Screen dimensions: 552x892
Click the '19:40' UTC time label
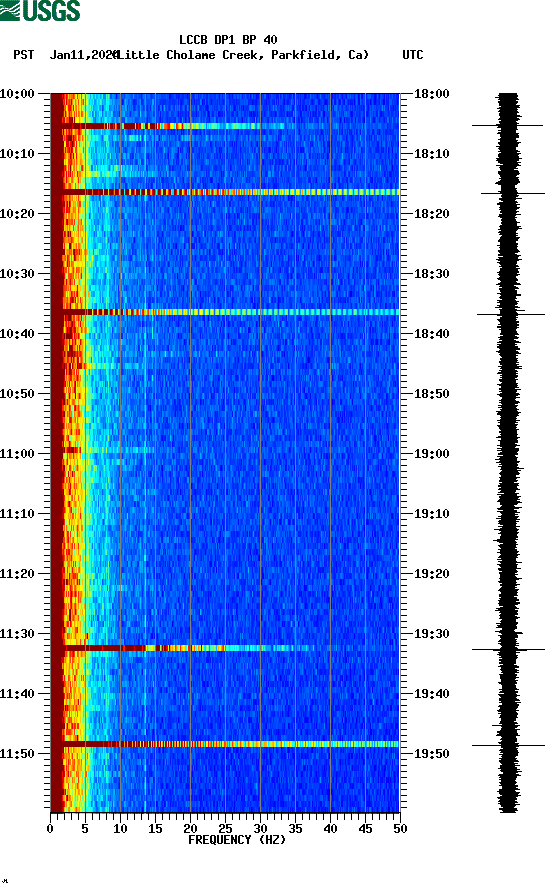pos(431,693)
